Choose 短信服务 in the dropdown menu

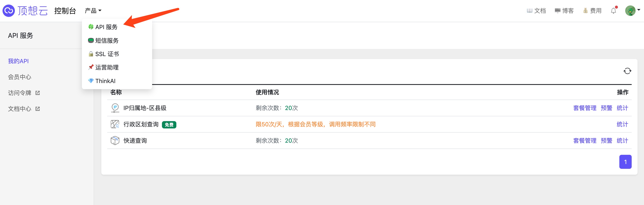click(107, 41)
